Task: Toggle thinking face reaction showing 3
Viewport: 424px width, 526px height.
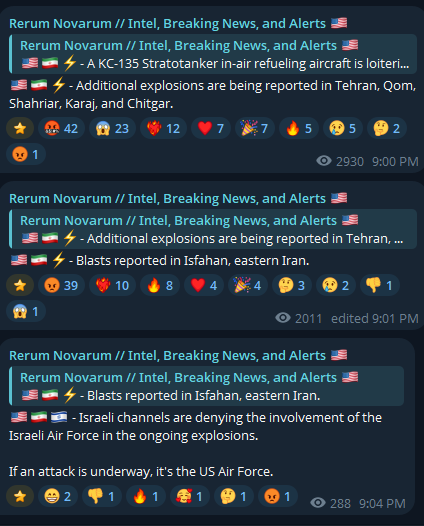Action: (292, 285)
